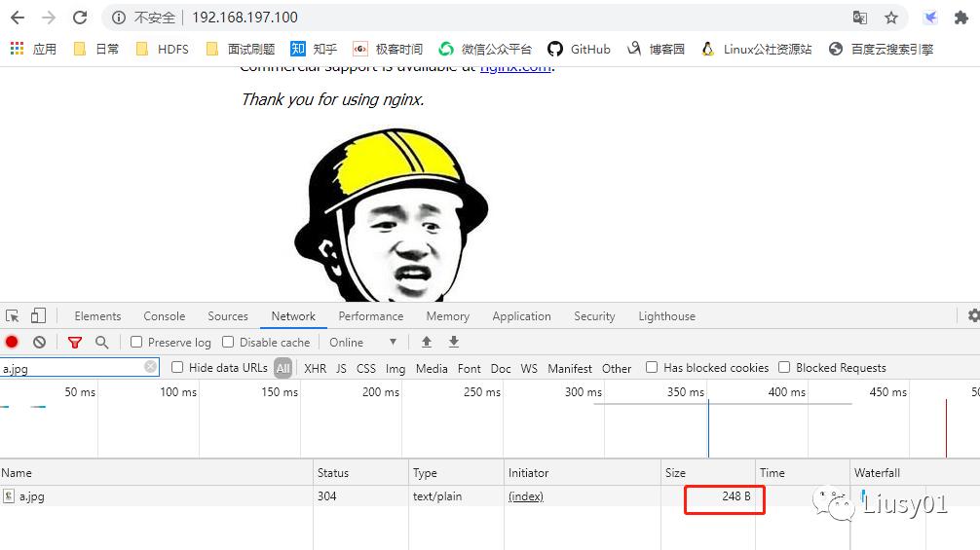
Task: Filter requests by XHR
Action: [x=315, y=368]
